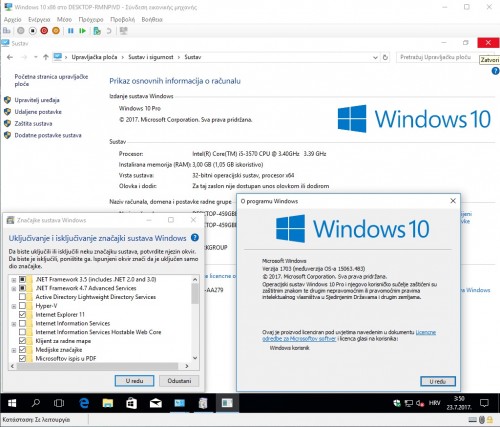The image size is (500, 427).
Task: Open the Ενέργεια menu
Action: pos(39,20)
